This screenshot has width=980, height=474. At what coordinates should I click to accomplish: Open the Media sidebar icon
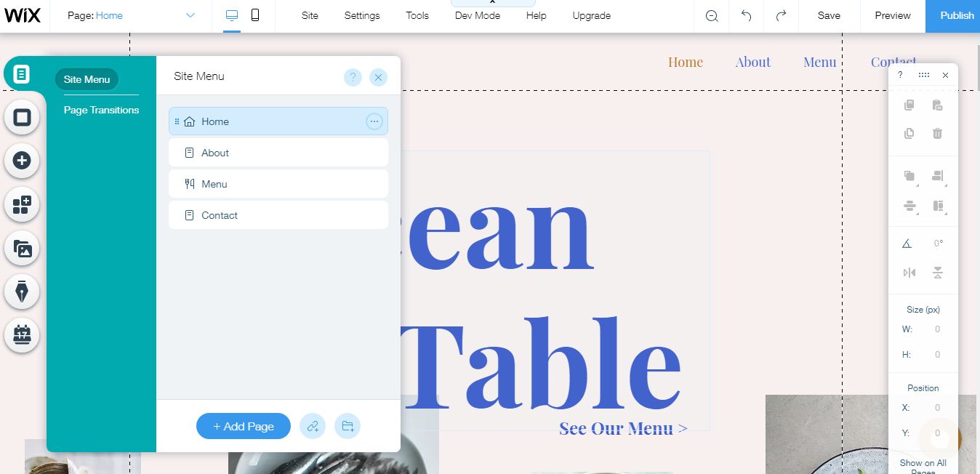click(x=22, y=249)
